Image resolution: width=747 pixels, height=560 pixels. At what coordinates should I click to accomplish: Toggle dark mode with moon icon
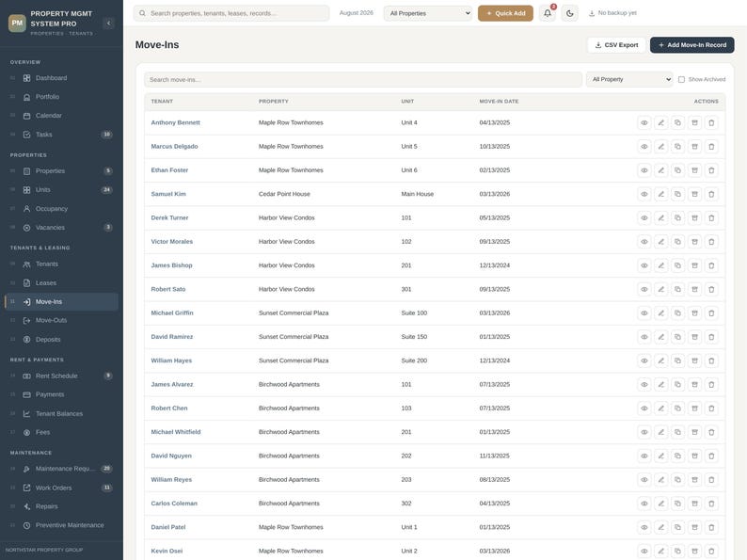570,13
